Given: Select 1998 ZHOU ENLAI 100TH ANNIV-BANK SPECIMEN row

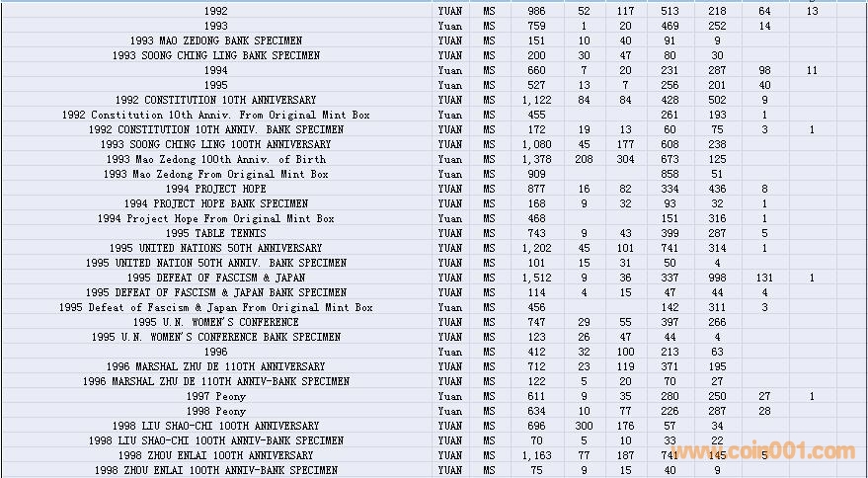Looking at the screenshot, I should click(215, 470).
